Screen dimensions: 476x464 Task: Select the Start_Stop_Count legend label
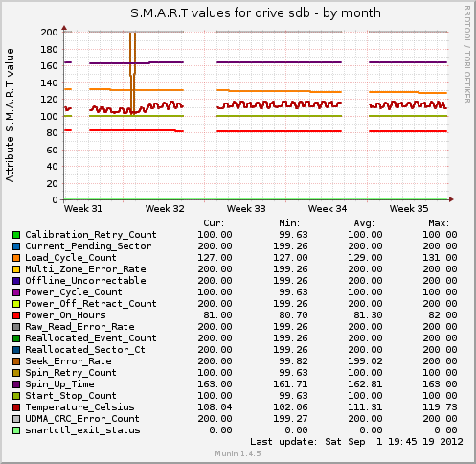[71, 396]
